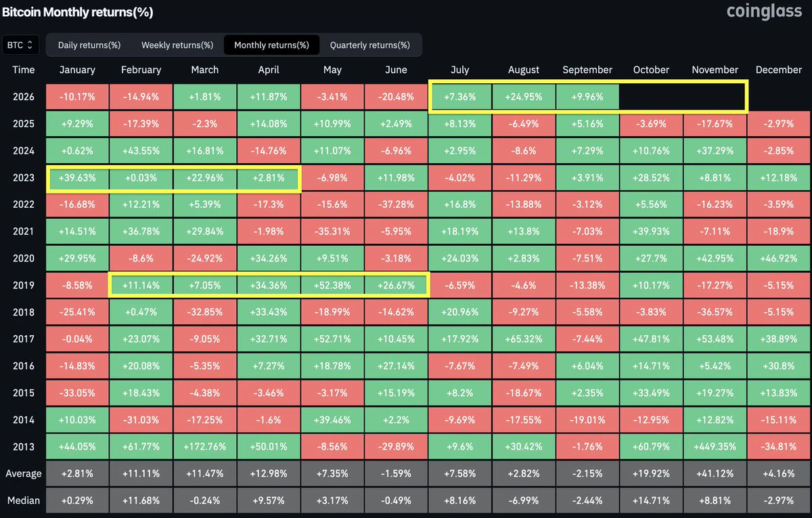Click the +0.03% cell for February 2023
The height and width of the screenshot is (518, 812).
[141, 177]
